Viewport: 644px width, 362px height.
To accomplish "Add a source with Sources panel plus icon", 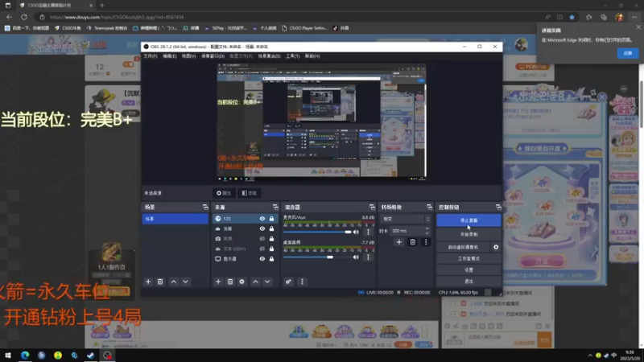I will pos(218,282).
